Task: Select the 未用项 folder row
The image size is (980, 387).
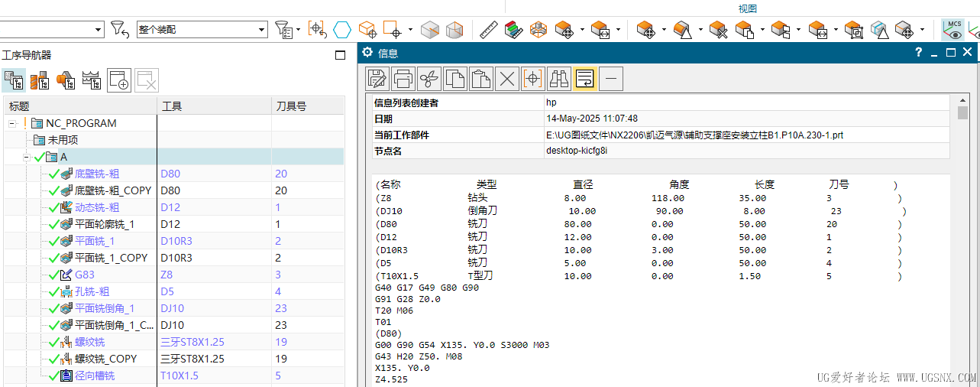Action: click(x=174, y=140)
